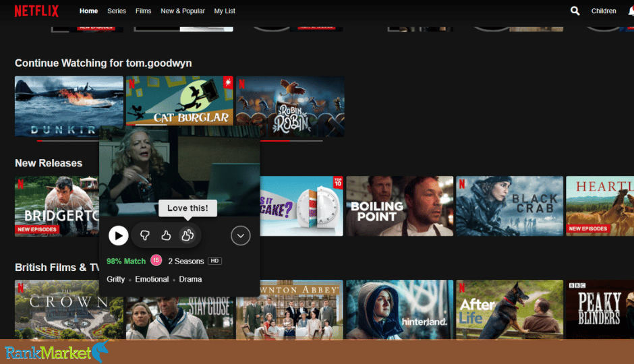Click the Dunkirk watch progress bar

pyautogui.click(x=68, y=141)
